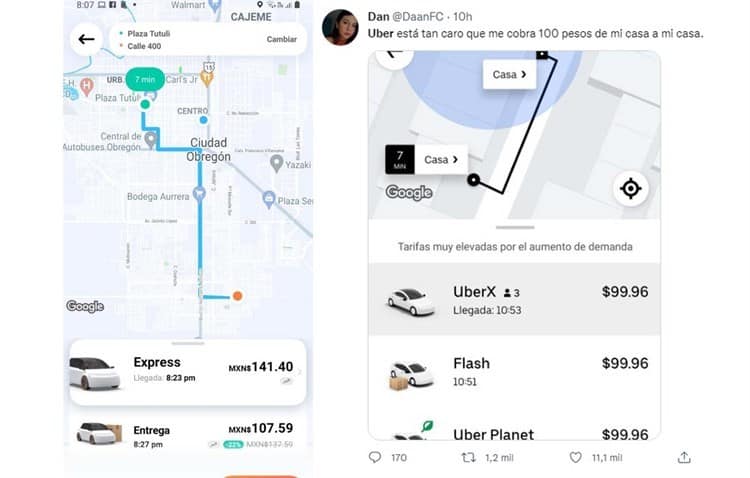Open the DaanFC username link
Image resolution: width=750 pixels, height=478 pixels.
418,17
